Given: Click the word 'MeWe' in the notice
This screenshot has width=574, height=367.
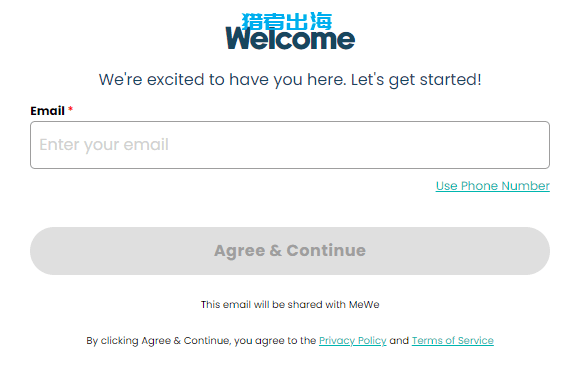Looking at the screenshot, I should (x=364, y=304).
